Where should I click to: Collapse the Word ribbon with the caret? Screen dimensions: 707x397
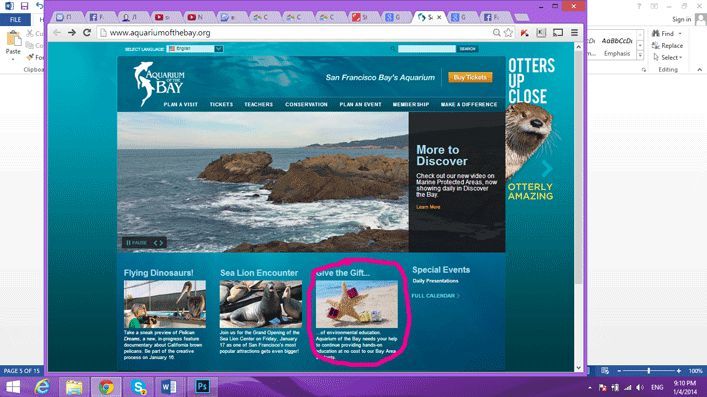pos(699,69)
